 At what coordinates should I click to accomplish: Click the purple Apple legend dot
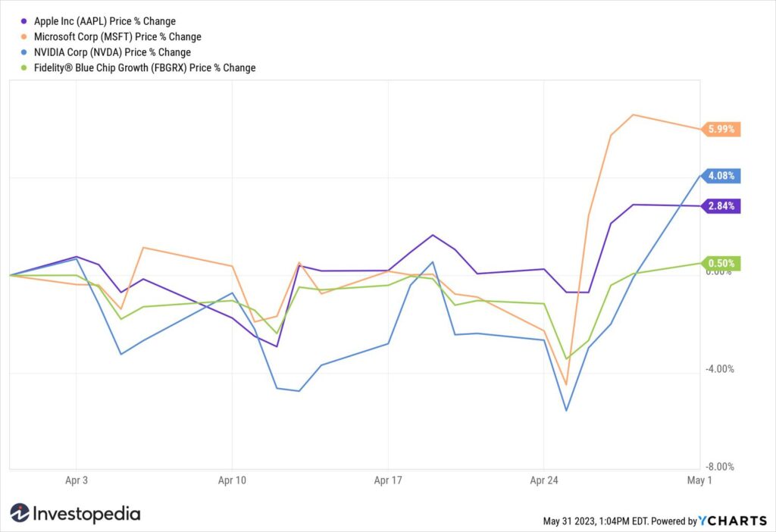tap(23, 21)
